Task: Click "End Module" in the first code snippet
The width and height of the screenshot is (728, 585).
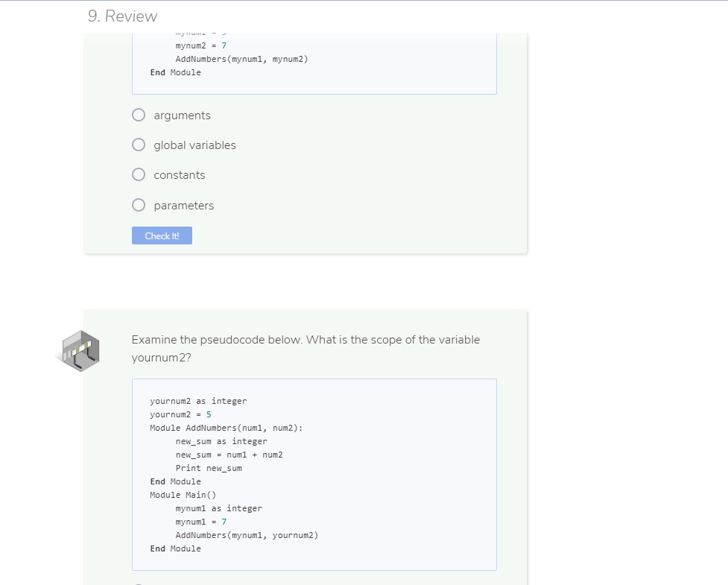Action: (x=174, y=72)
